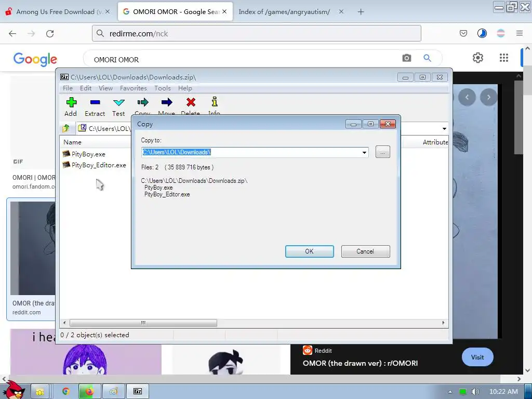532x399 pixels.
Task: Close the OMORI OMOR Google Search tab
Action: click(224, 11)
